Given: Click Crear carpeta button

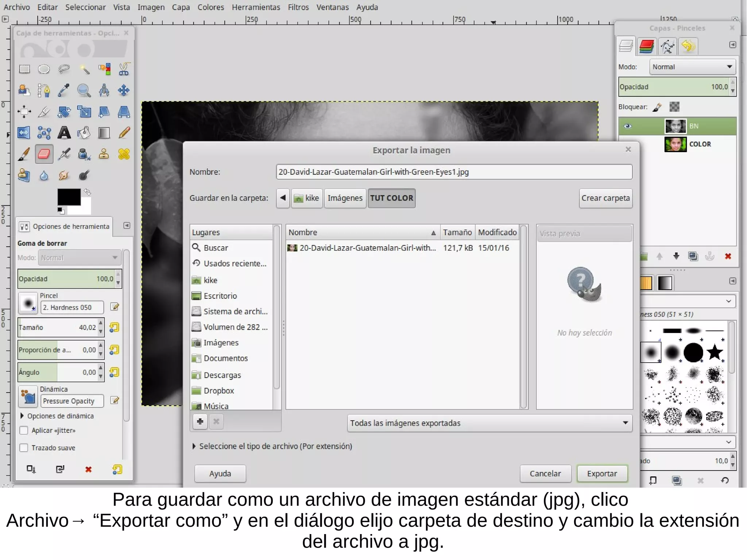Looking at the screenshot, I should click(x=605, y=198).
